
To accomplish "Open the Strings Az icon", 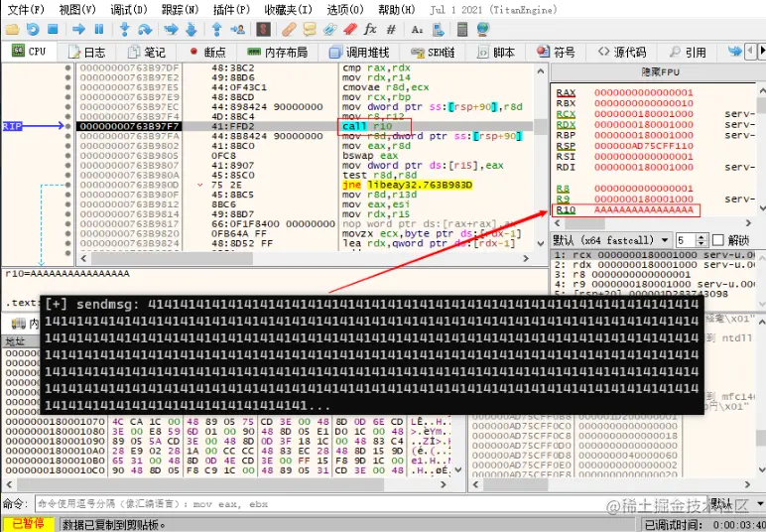I will pos(417,30).
